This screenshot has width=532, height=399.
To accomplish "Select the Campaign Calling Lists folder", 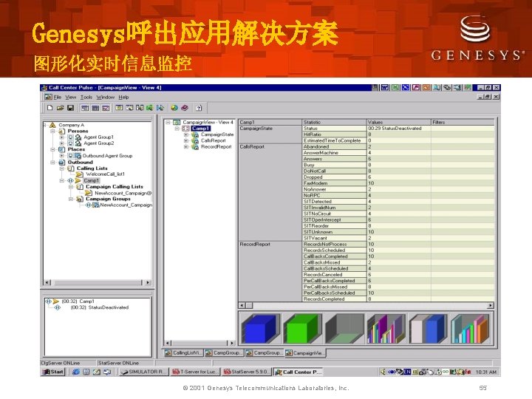I will 115,187.
